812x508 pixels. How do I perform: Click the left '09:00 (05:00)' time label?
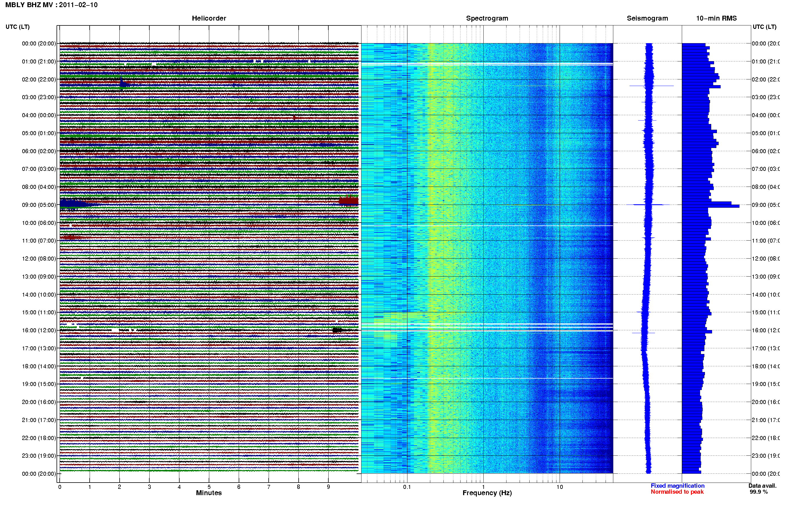click(39, 205)
